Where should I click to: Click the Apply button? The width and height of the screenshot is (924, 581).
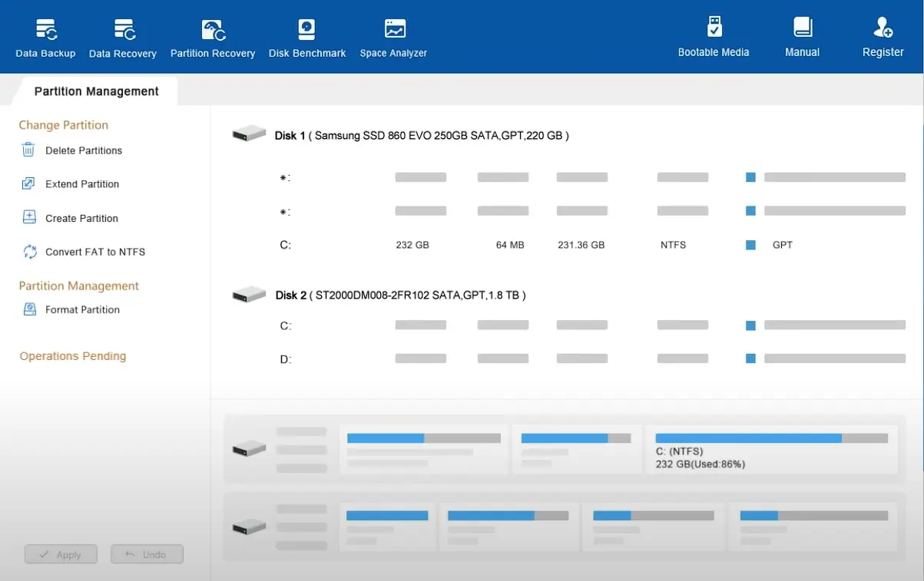pyautogui.click(x=61, y=554)
